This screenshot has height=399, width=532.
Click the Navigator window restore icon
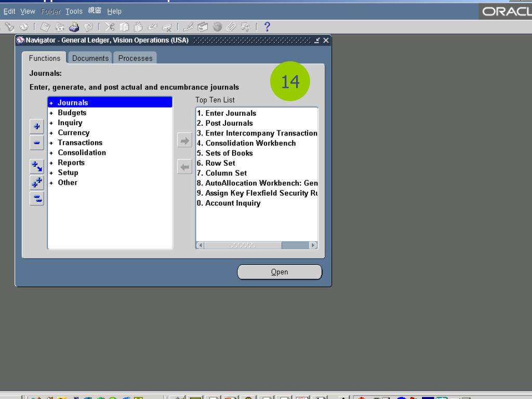(317, 41)
